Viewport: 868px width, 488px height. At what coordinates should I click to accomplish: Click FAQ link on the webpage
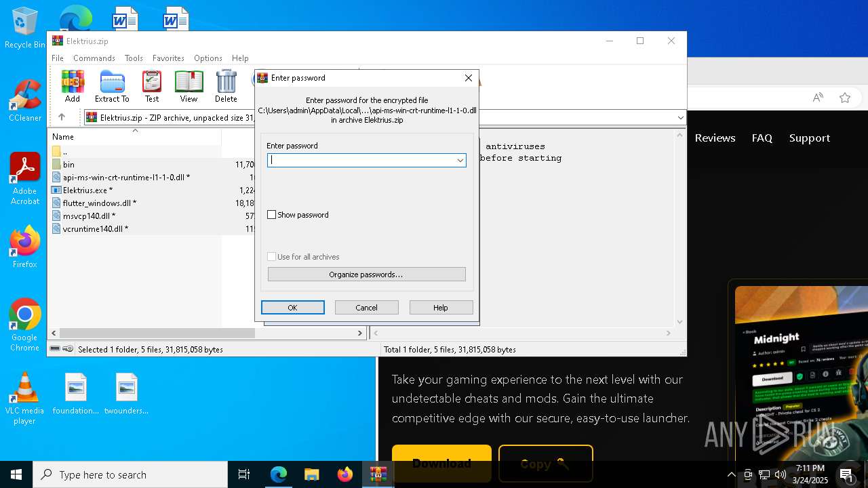point(762,138)
